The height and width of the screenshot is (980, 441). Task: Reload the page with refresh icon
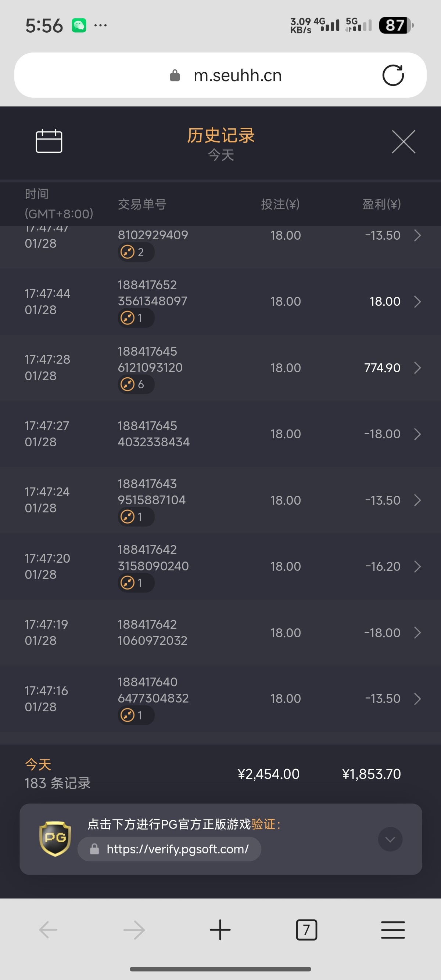tap(392, 75)
